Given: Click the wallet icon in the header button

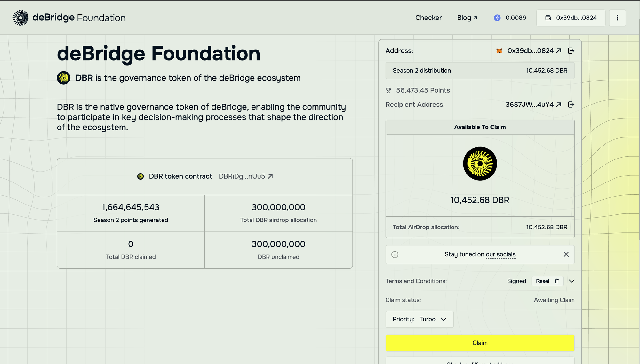Looking at the screenshot, I should coord(548,18).
